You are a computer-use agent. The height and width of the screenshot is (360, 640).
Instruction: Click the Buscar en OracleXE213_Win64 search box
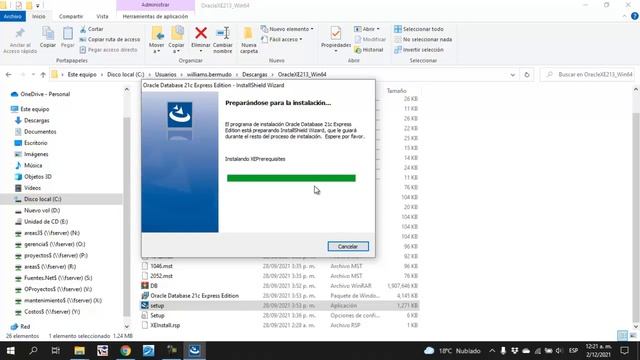[588, 75]
